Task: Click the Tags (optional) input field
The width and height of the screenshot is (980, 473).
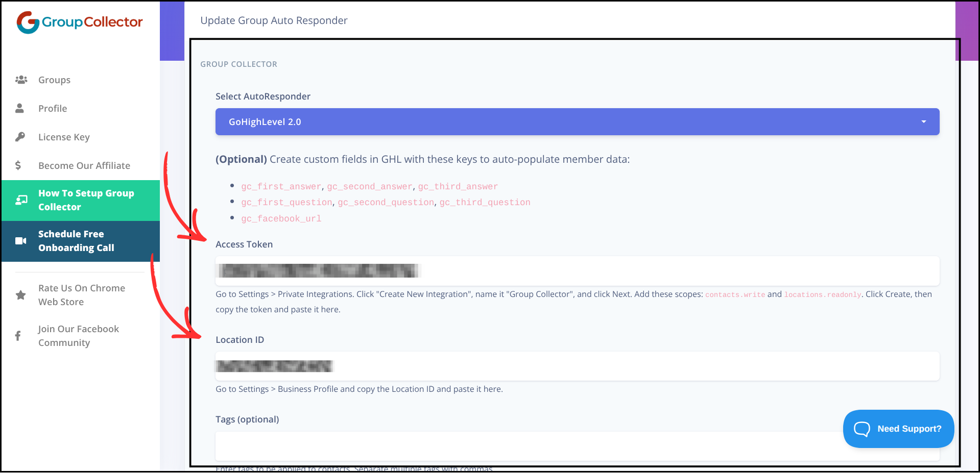Action: pos(577,446)
